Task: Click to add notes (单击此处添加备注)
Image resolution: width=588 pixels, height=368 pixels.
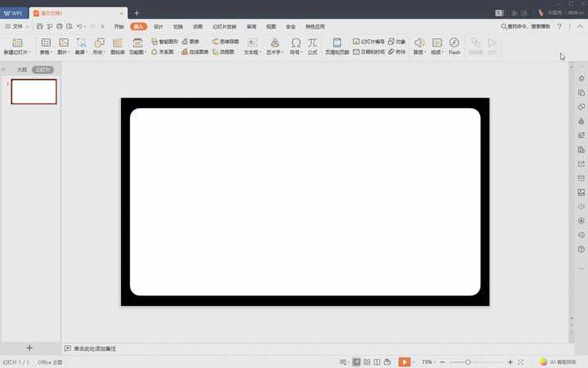Action: 95,349
